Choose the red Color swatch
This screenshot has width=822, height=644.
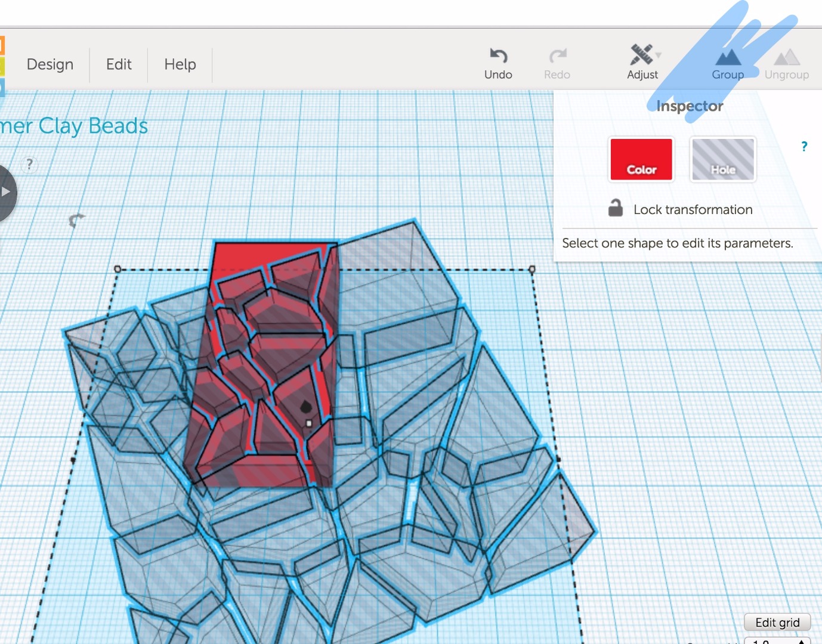pos(641,159)
